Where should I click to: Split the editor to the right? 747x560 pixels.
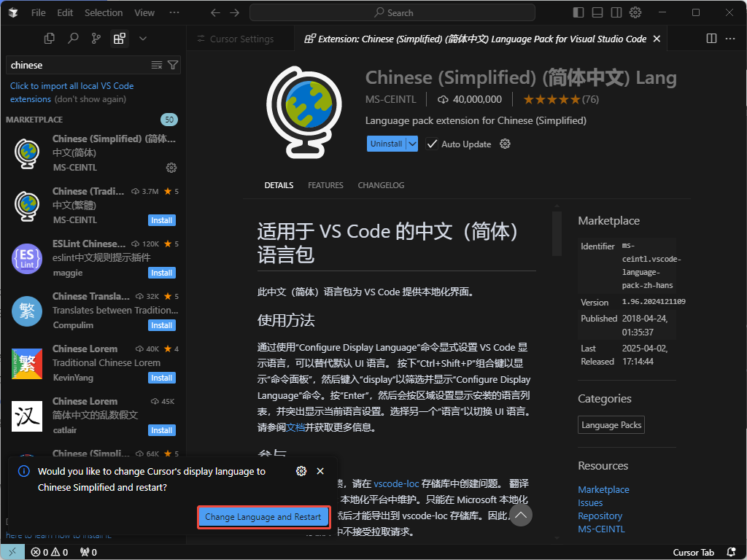(x=712, y=39)
